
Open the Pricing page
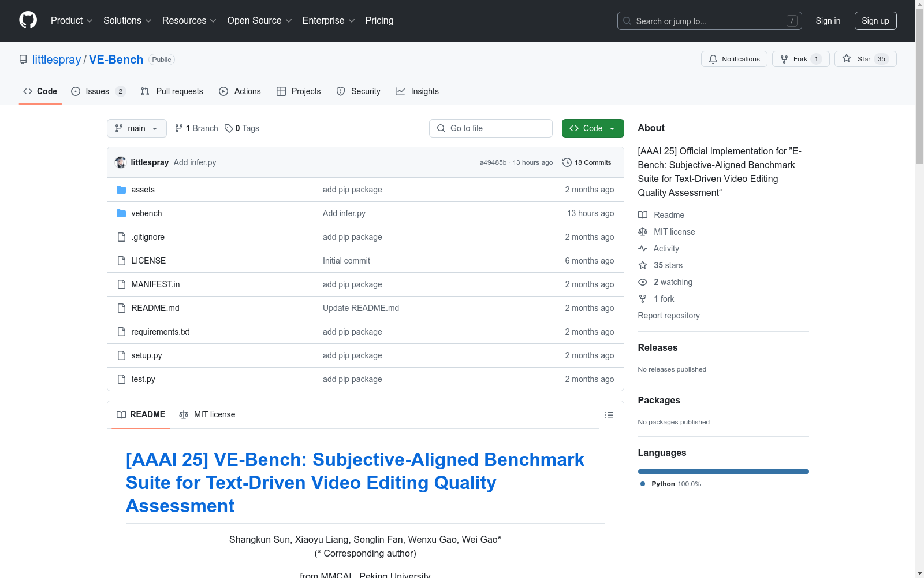point(379,21)
